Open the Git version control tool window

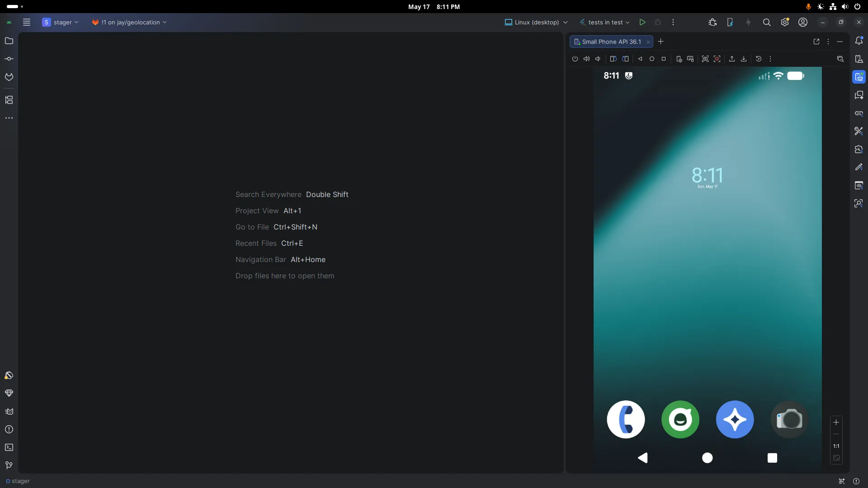tap(9, 465)
